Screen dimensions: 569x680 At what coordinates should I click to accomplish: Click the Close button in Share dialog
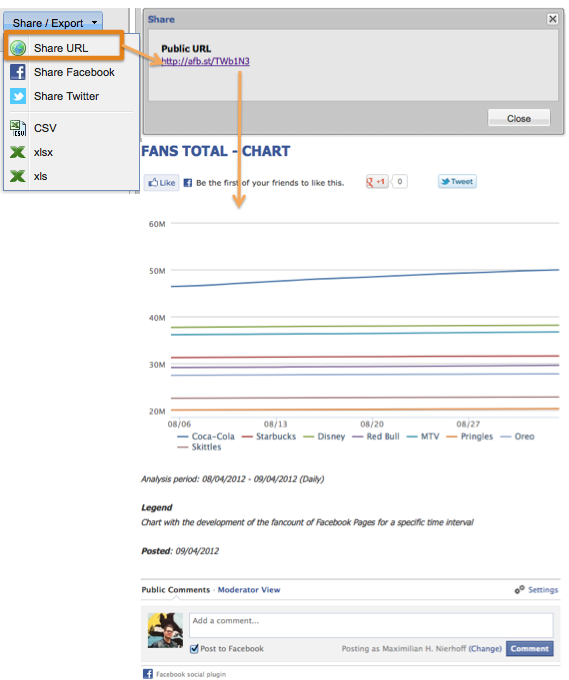(519, 118)
